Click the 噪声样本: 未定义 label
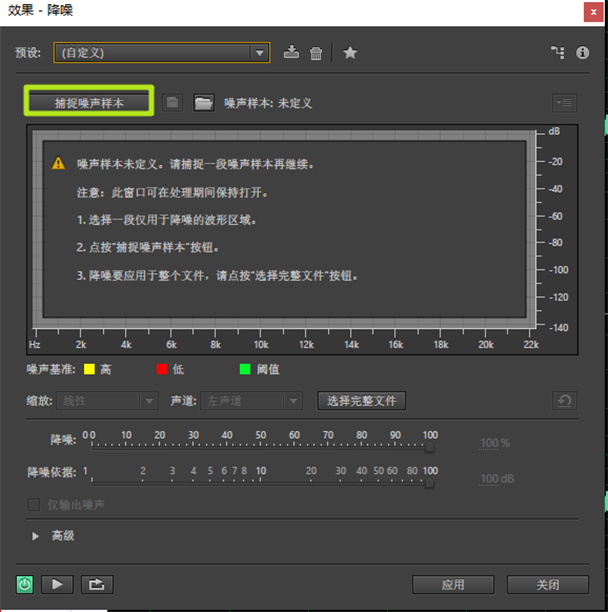The image size is (608, 612). point(268,103)
